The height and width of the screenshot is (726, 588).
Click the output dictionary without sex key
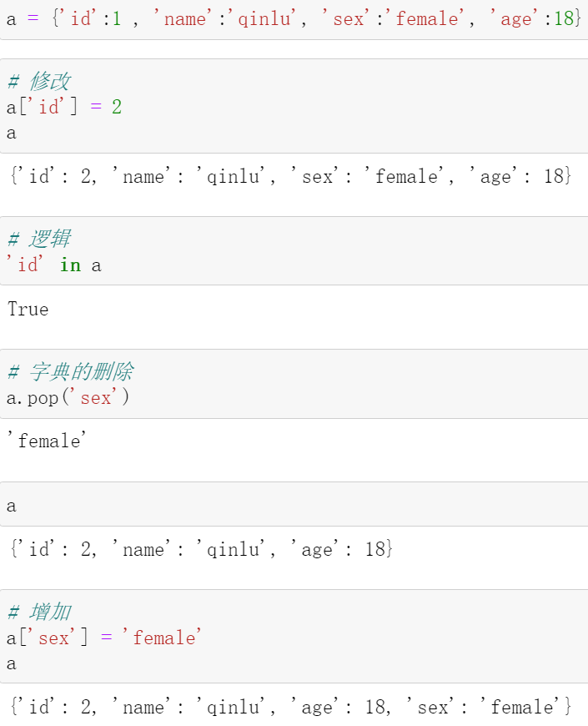pyautogui.click(x=202, y=550)
